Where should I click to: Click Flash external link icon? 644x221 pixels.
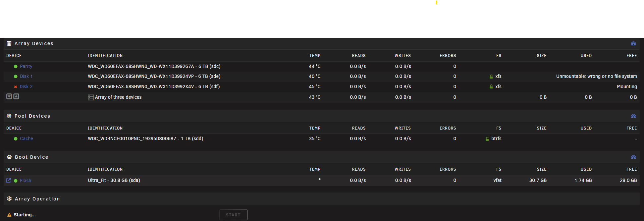coord(9,180)
